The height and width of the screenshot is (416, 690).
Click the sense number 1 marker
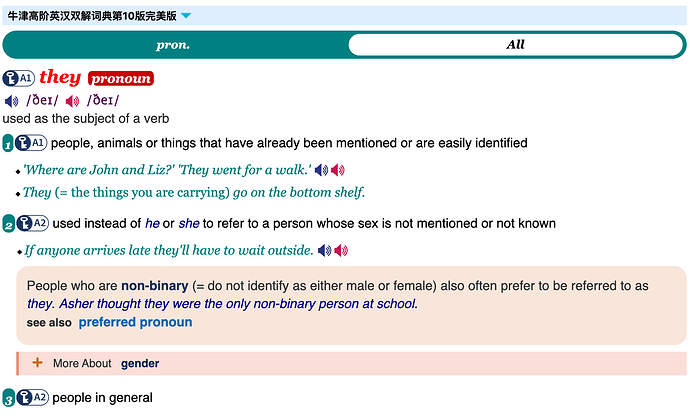click(x=7, y=144)
